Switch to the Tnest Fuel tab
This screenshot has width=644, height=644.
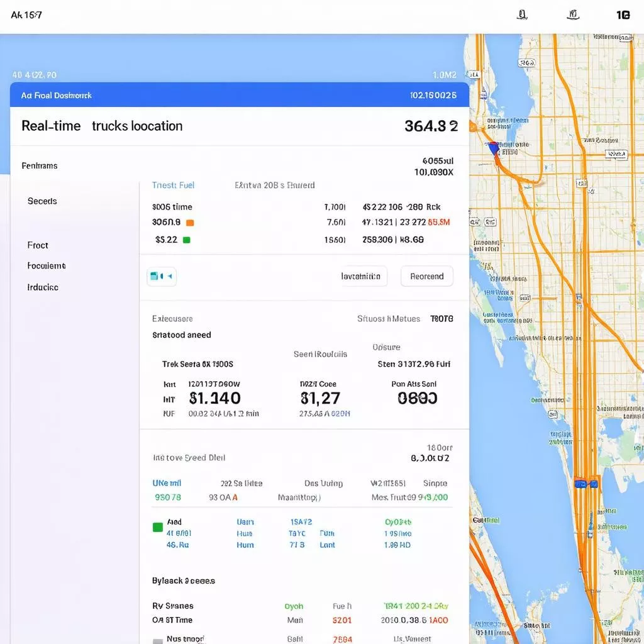(x=173, y=186)
